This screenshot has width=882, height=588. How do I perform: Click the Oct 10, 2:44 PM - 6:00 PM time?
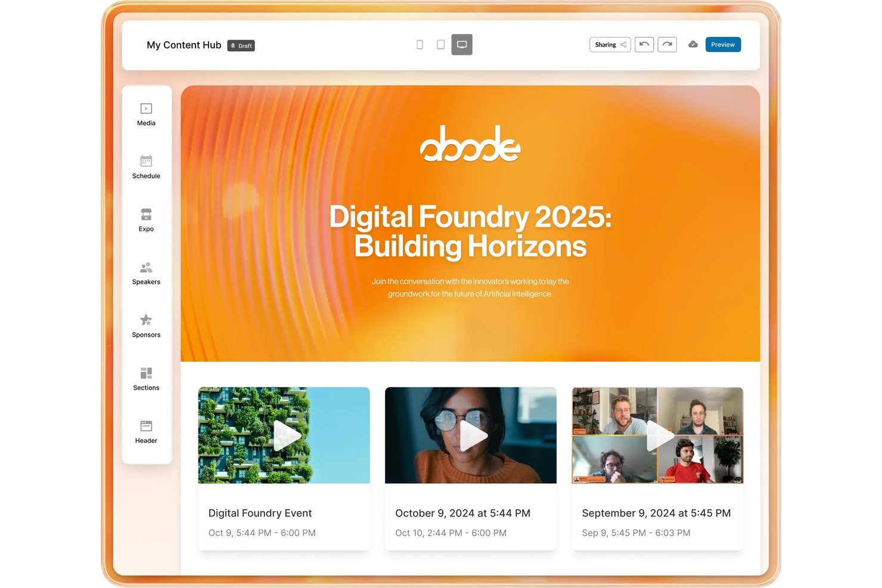click(451, 533)
